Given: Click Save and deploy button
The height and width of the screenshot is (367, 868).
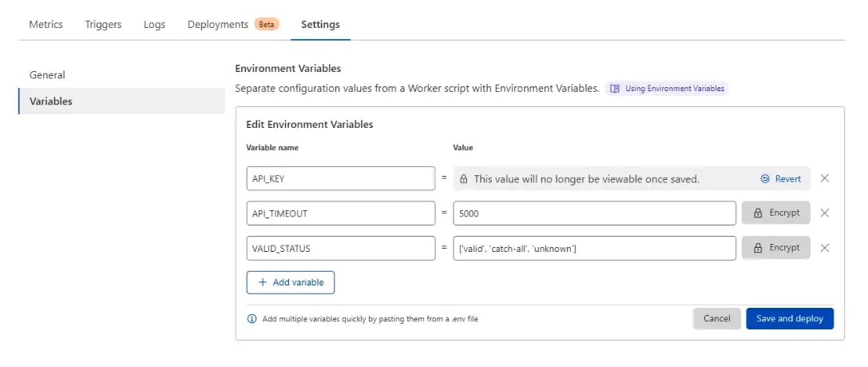Looking at the screenshot, I should 790,318.
